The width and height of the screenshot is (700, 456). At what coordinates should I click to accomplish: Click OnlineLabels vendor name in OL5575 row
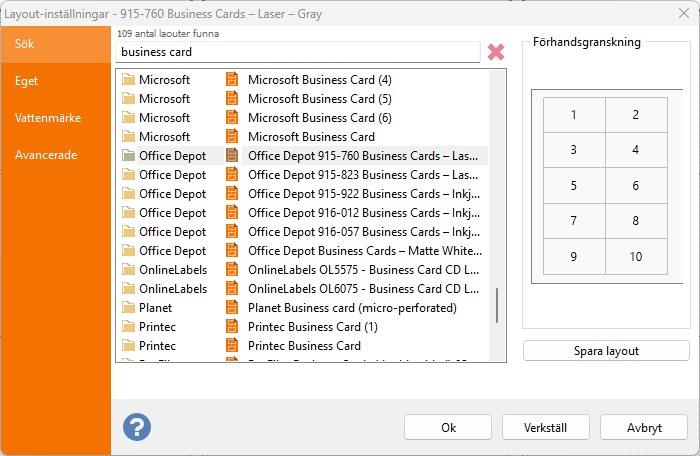pyautogui.click(x=173, y=269)
